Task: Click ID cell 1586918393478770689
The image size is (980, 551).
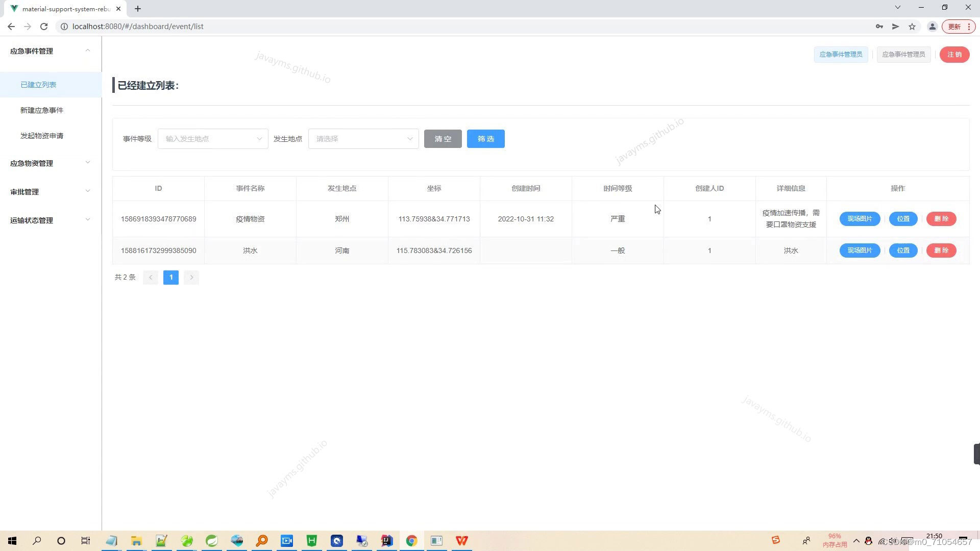Action: pyautogui.click(x=158, y=219)
